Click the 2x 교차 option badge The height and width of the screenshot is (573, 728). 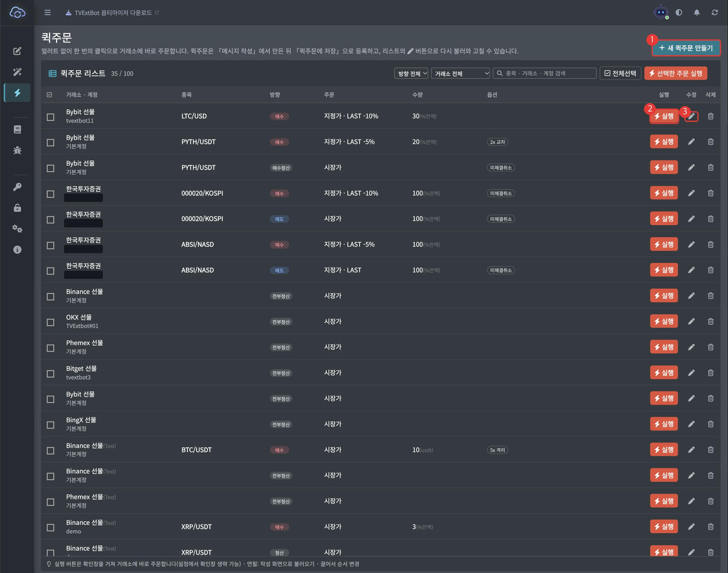497,142
